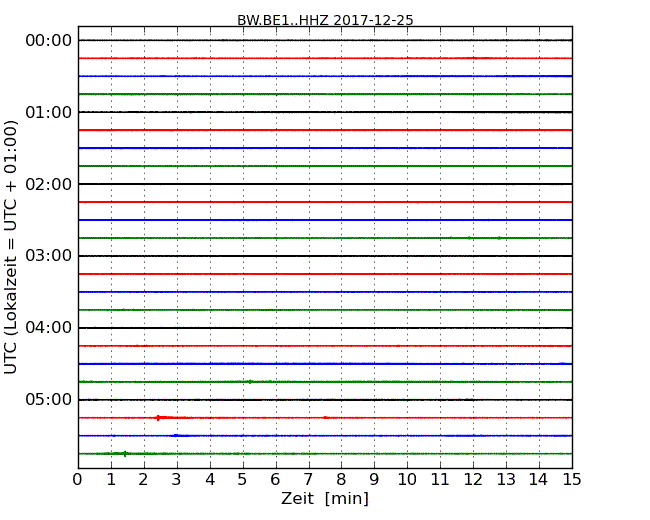Click the 05:00 time label
This screenshot has width=650, height=520.
pyautogui.click(x=49, y=399)
